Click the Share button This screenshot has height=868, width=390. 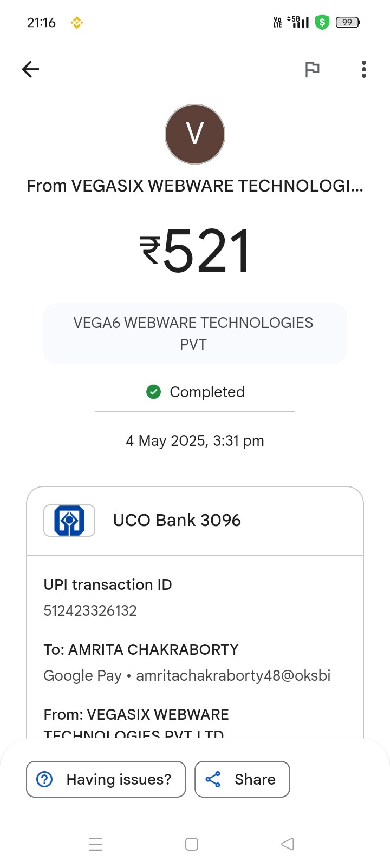tap(242, 779)
